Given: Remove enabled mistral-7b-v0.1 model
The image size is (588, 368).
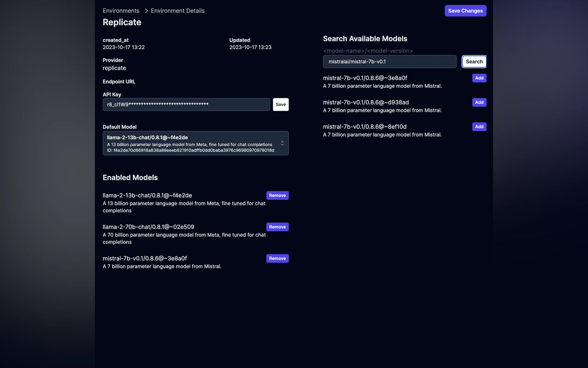Looking at the screenshot, I should point(277,258).
